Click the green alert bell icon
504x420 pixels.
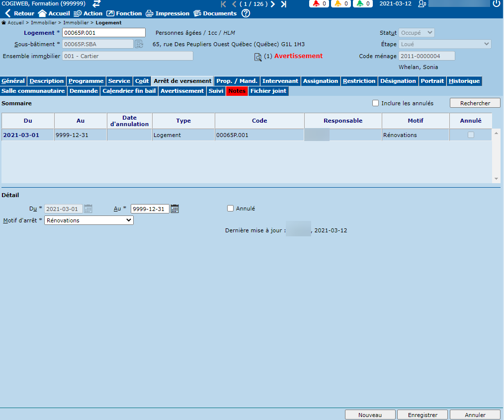(x=360, y=4)
